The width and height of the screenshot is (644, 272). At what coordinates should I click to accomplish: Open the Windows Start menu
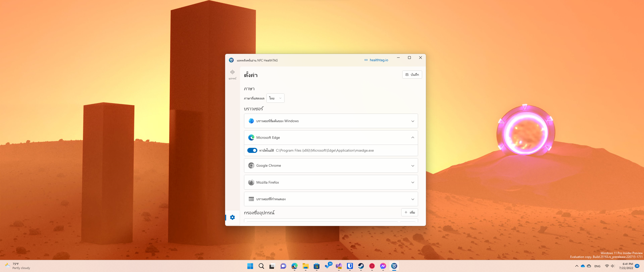click(250, 266)
